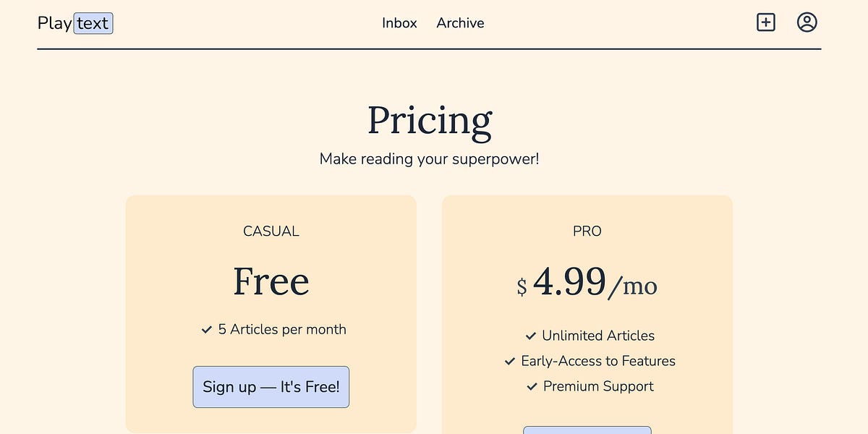Click the 'Free' price text on the Casual card
Viewport: 868px width, 434px height.
271,281
